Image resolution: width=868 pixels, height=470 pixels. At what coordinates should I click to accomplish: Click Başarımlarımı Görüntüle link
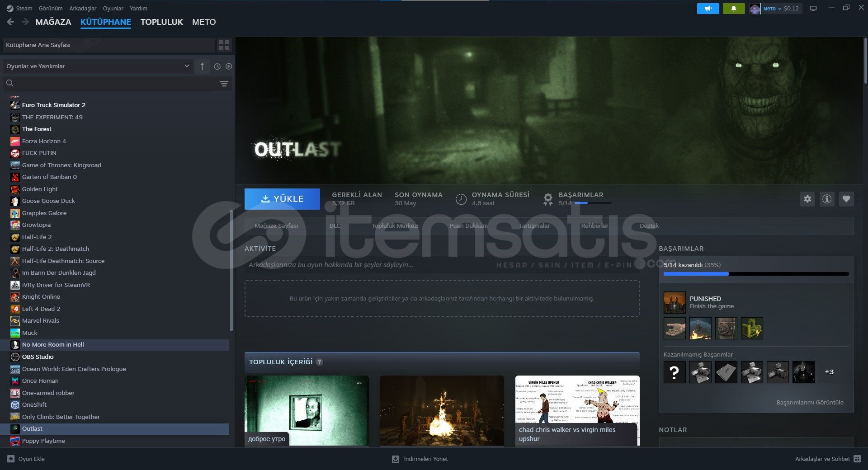coord(810,402)
